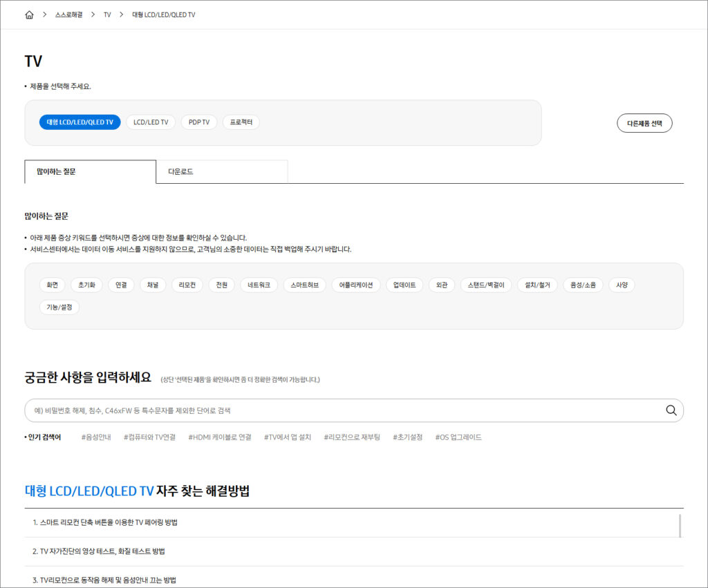This screenshot has height=588, width=708.
Task: Select the 기능/설정 keyword chip
Action: coord(59,307)
